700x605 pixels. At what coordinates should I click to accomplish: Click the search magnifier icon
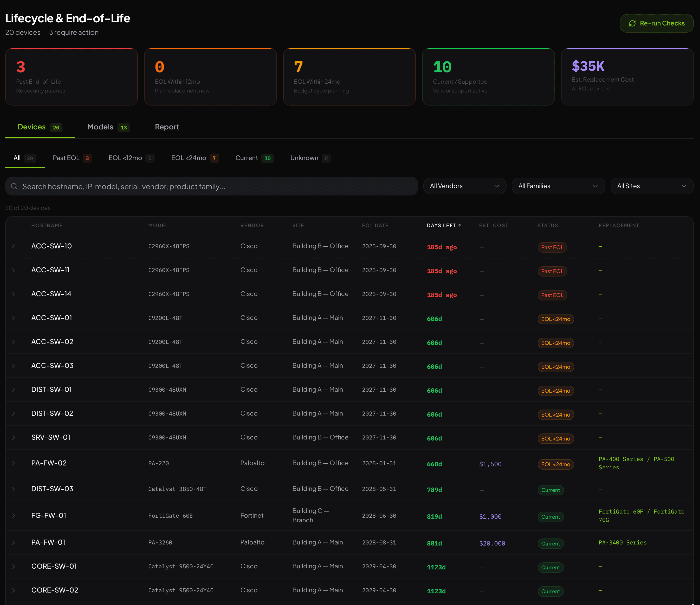(14, 186)
